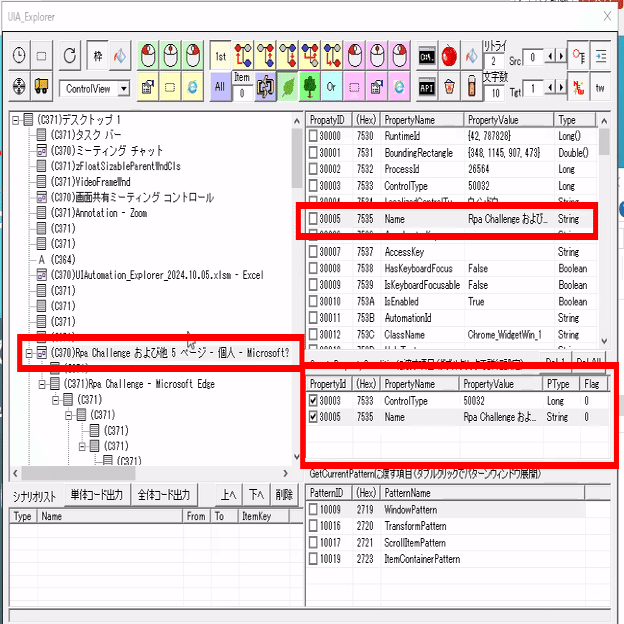
Task: Select the UIAutomation_Explorer xlsm - Excel tree item
Action: point(157,275)
